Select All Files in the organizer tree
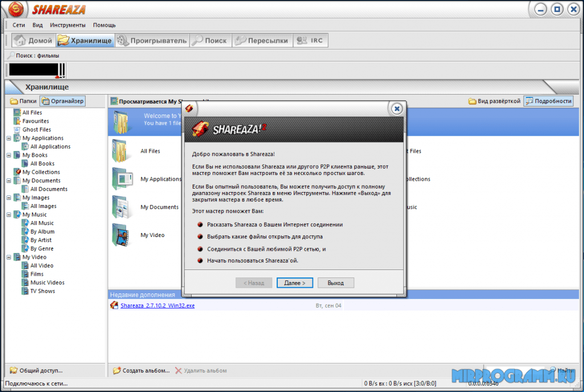The height and width of the screenshot is (392, 584). [x=28, y=112]
